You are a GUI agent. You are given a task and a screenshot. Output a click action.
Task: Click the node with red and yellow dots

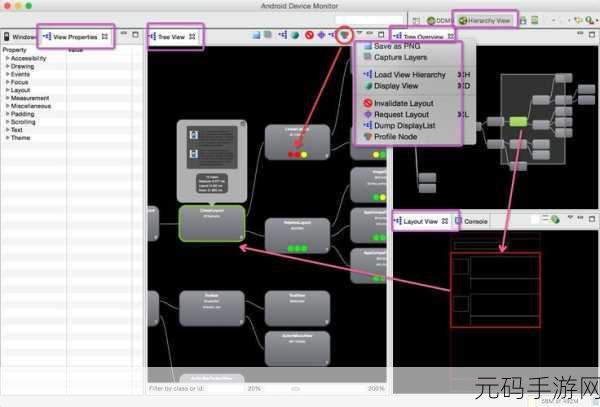(x=297, y=142)
